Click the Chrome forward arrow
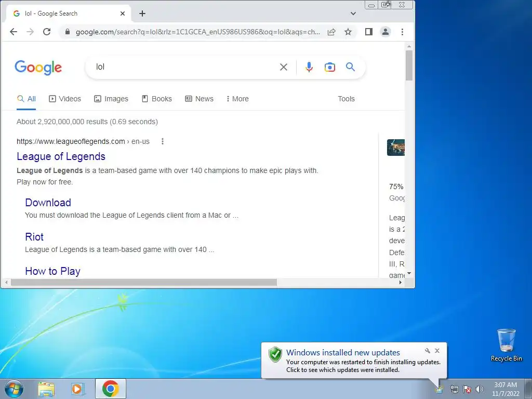The height and width of the screenshot is (399, 532). click(30, 32)
